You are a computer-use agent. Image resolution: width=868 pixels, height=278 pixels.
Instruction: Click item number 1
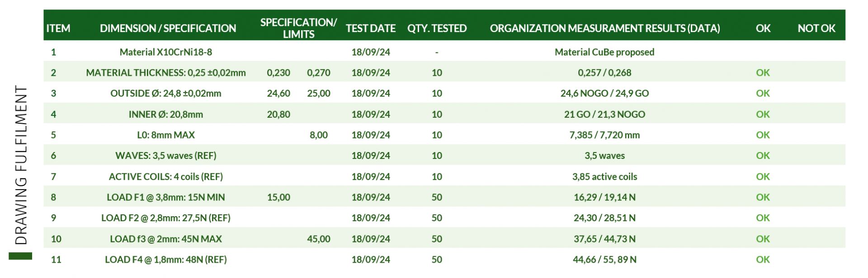click(x=53, y=52)
